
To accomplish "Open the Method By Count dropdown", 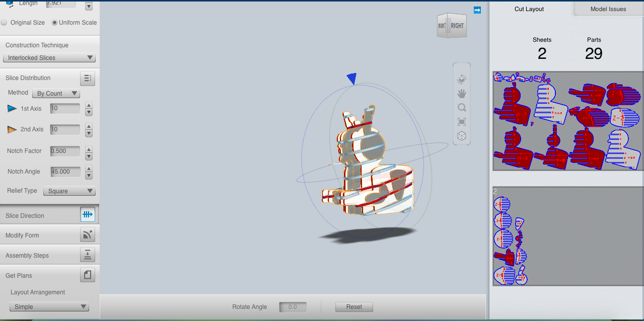I will point(56,94).
